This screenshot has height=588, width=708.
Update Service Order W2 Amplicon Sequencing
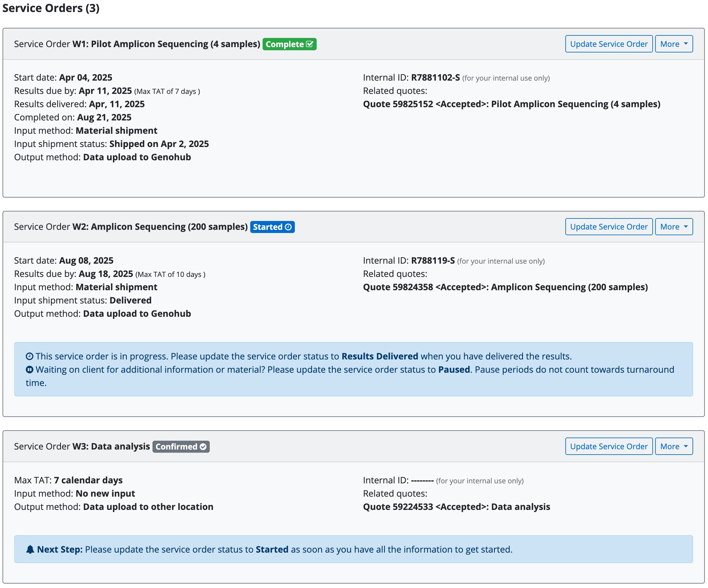(x=609, y=227)
